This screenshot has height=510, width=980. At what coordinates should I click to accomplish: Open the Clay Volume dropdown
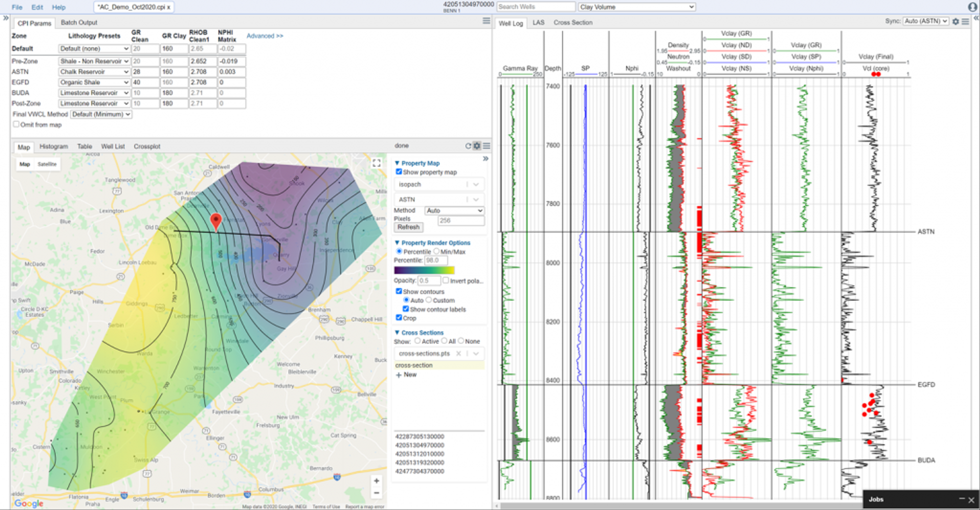tap(636, 7)
